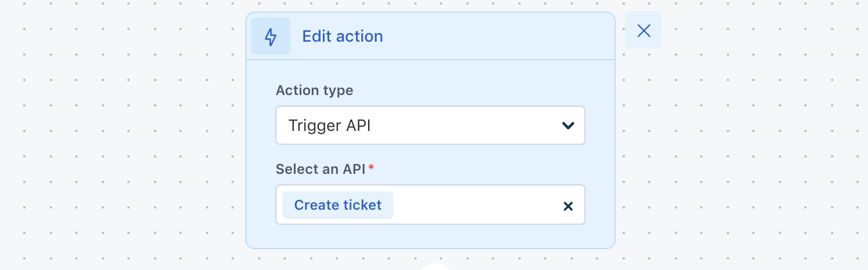The image size is (868, 270).
Task: Open the Select an API combo box
Action: (x=431, y=205)
